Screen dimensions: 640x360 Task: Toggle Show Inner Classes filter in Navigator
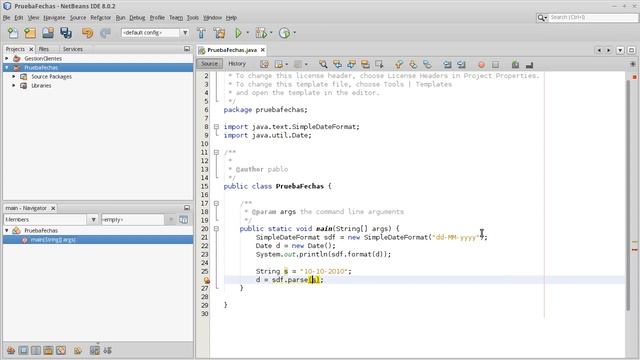click(61, 350)
